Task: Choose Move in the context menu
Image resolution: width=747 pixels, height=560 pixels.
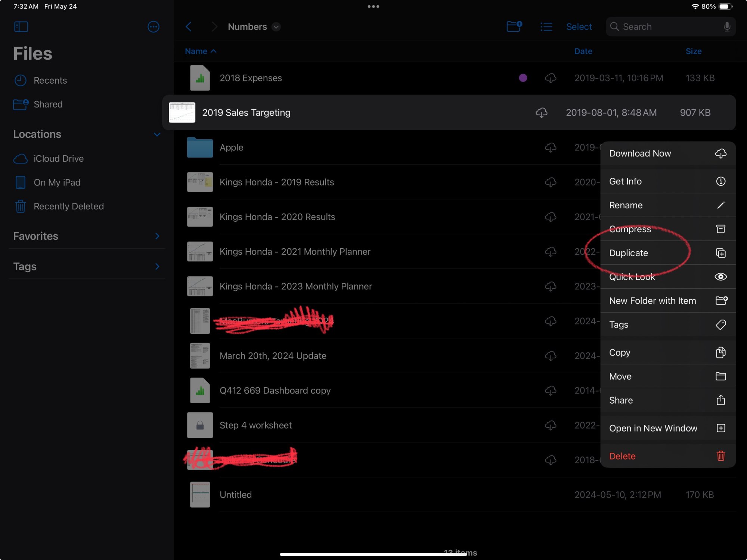Action: (x=668, y=376)
